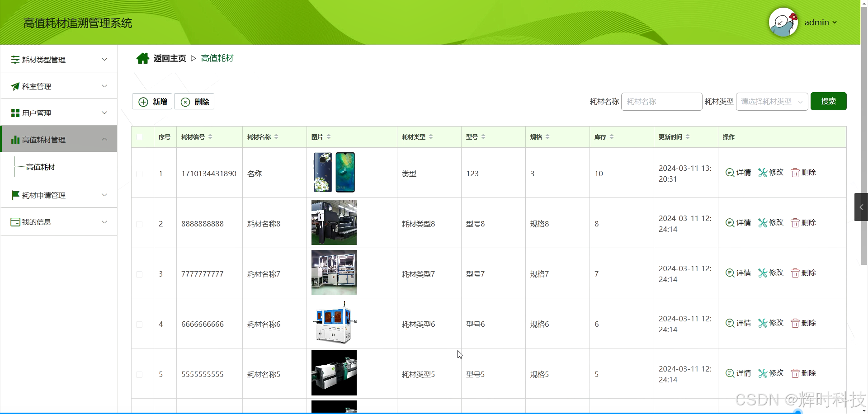868x414 pixels.
Task: Open the 耗材类型管理 menu label
Action: click(x=44, y=60)
